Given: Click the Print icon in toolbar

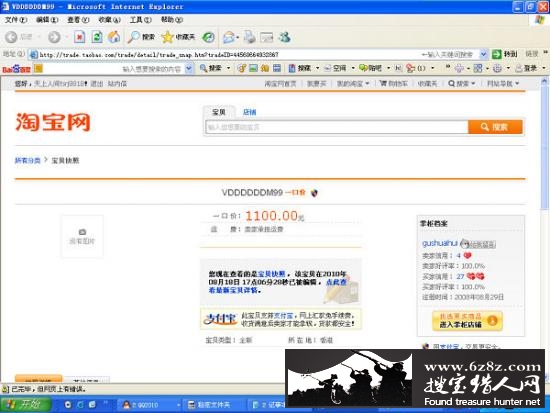Looking at the screenshot, I should (250, 37).
